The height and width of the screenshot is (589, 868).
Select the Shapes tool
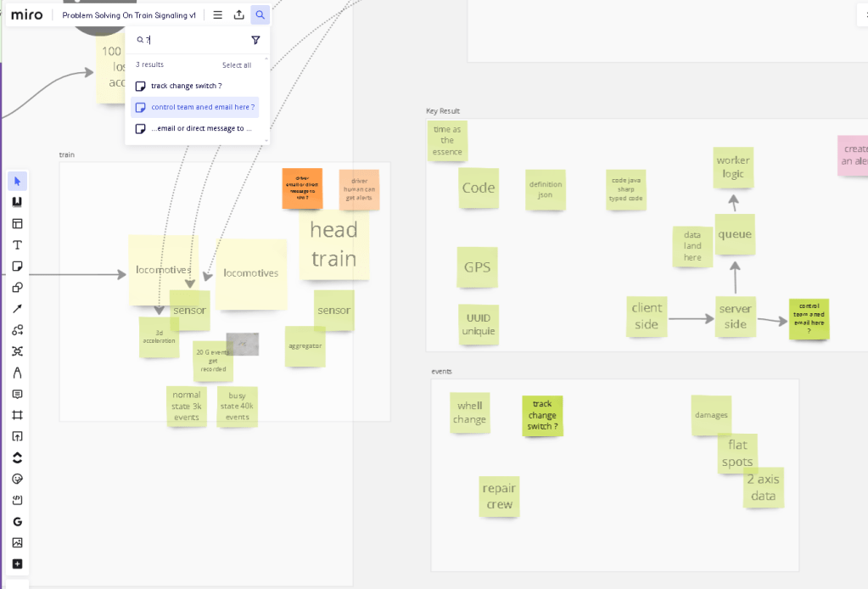(x=17, y=288)
